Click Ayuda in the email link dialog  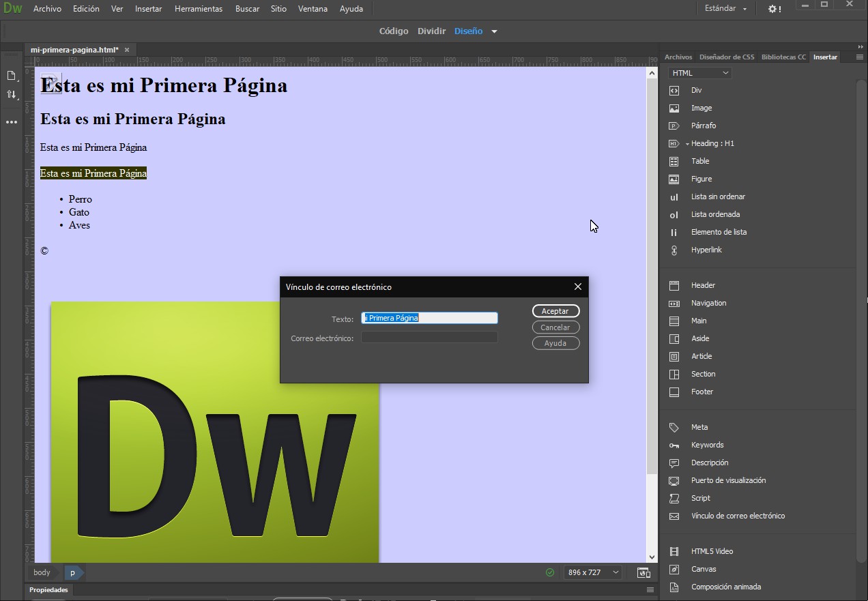pos(555,343)
